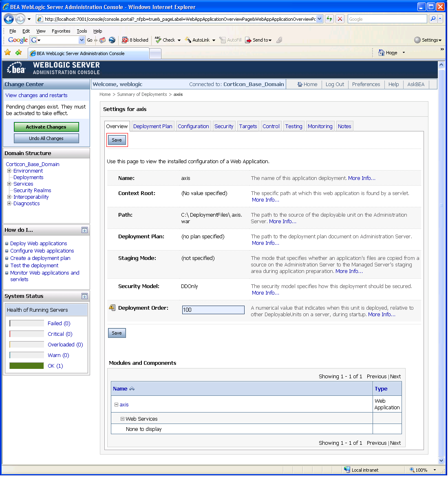The height and width of the screenshot is (477, 448).
Task: Open Favorites Center with the yellow star icon
Action: (x=8, y=53)
